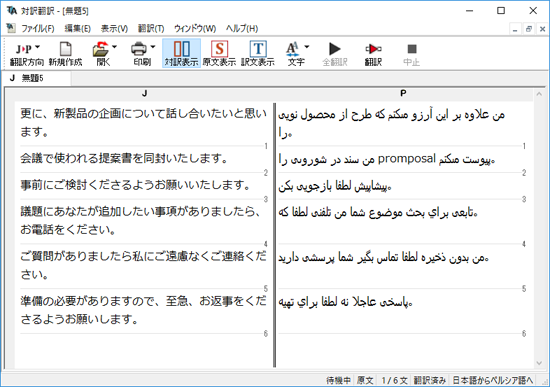The image size is (550, 387).
Task: Click the app icon in the title bar
Action: [12, 11]
